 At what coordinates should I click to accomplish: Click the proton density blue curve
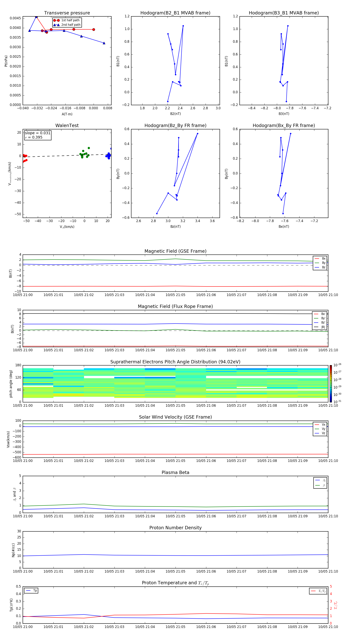point(175,556)
